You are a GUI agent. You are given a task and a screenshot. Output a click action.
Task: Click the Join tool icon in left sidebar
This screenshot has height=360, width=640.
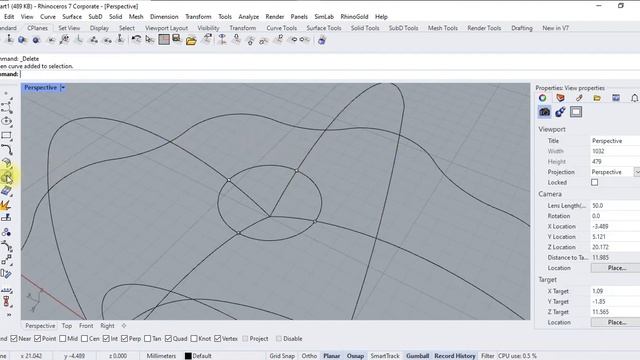[6, 219]
